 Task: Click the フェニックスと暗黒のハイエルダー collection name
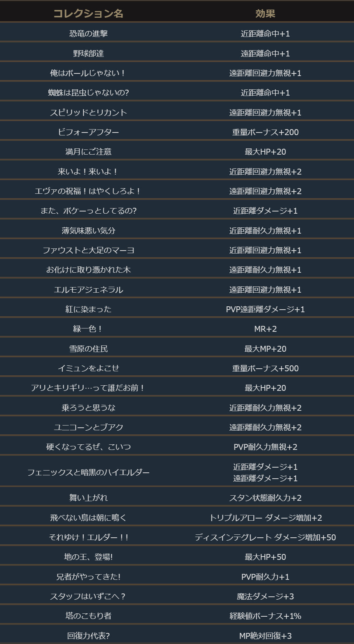point(88,472)
